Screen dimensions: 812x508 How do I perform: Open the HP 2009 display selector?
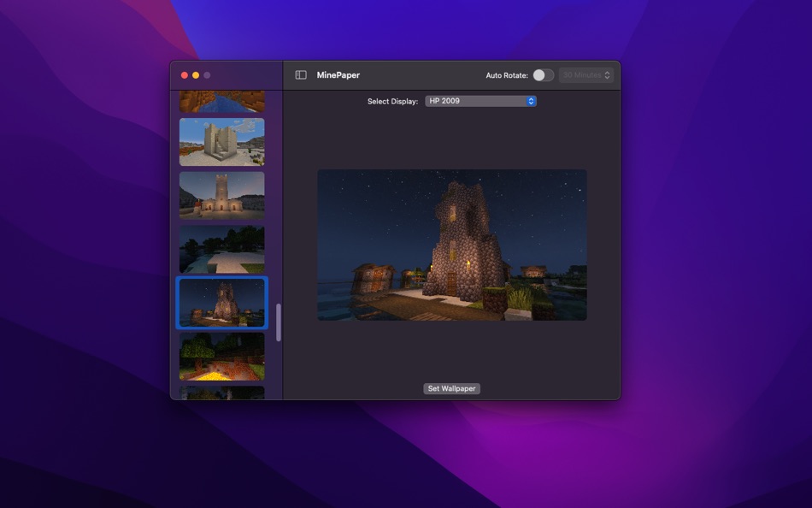tap(480, 101)
